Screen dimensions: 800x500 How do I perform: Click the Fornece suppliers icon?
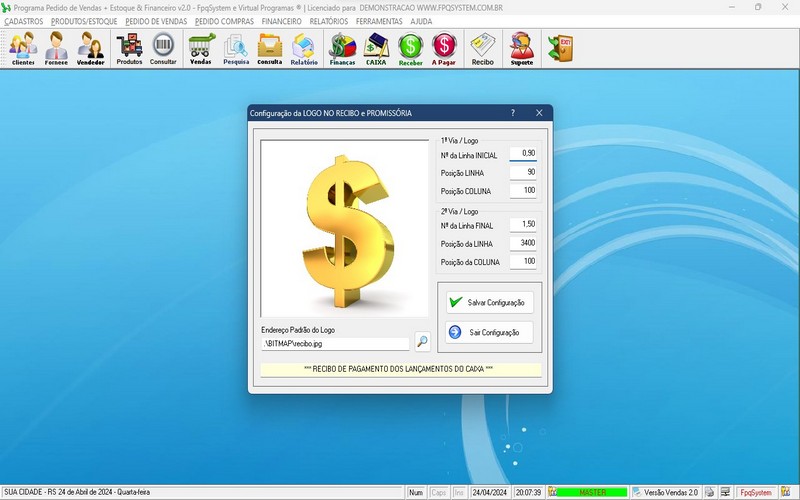57,48
